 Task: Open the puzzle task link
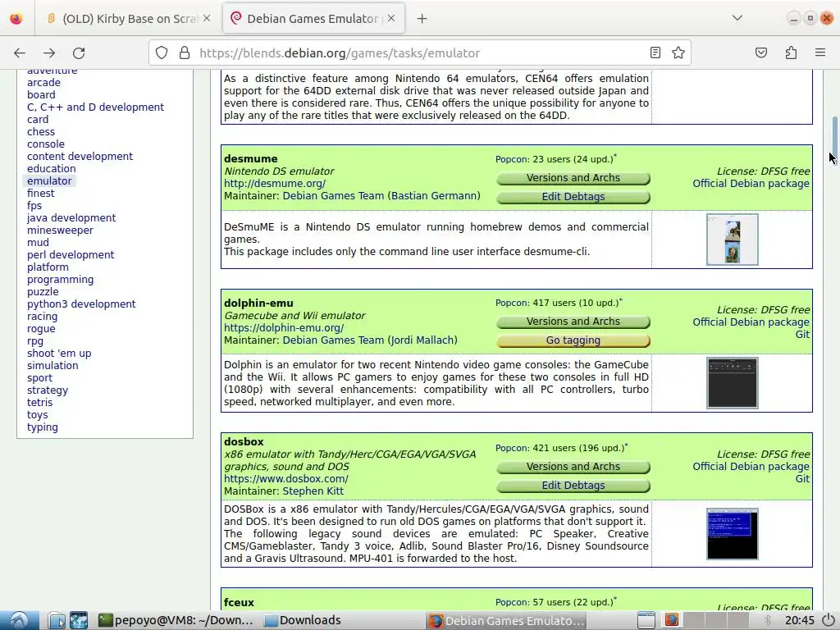pos(43,292)
